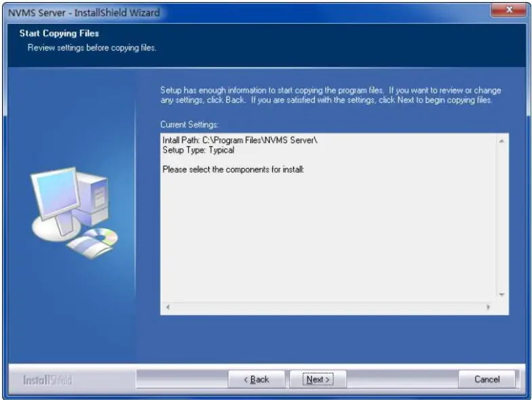The image size is (532, 400).
Task: Click the window title 'NVMS Server - InstallShield Wizard'
Action: [x=84, y=13]
